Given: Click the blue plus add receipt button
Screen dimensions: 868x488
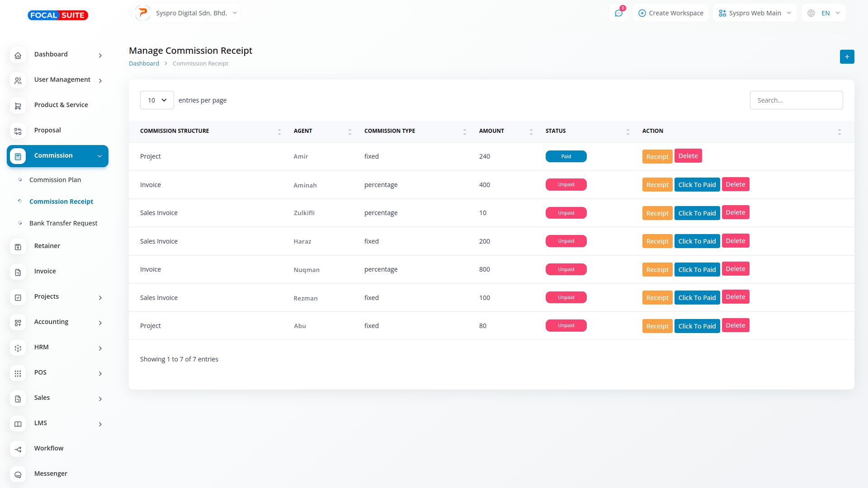Looking at the screenshot, I should [x=847, y=56].
